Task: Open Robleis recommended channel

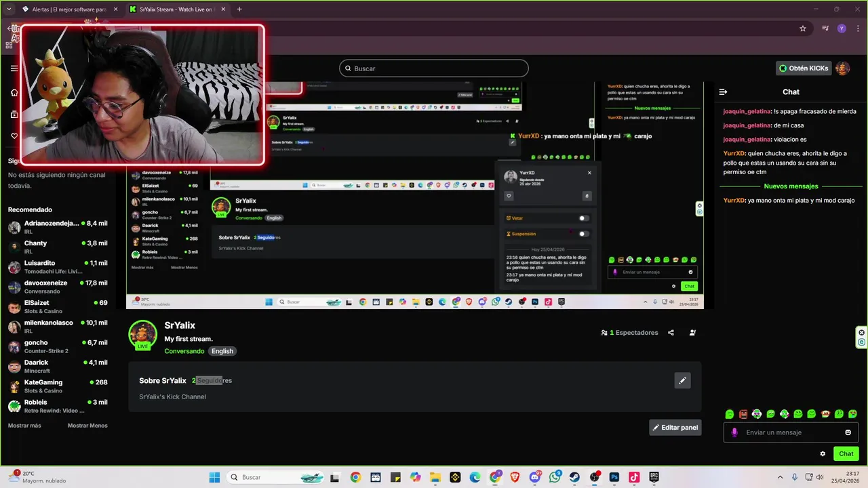Action: coord(58,406)
